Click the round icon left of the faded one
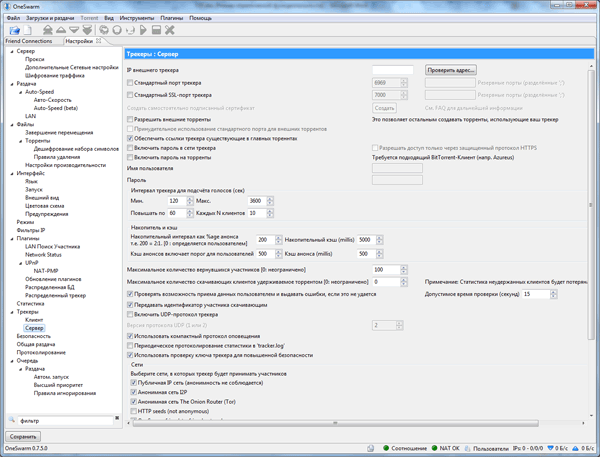 point(117,30)
